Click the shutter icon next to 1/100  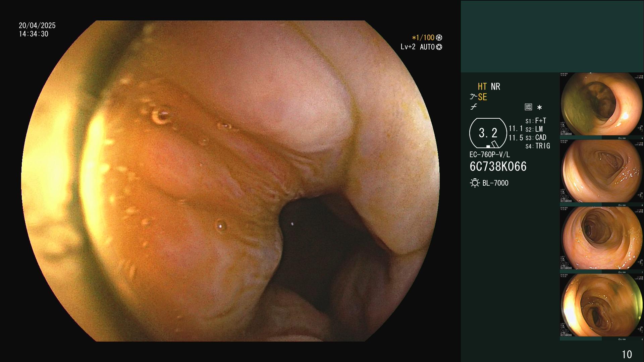(x=439, y=38)
